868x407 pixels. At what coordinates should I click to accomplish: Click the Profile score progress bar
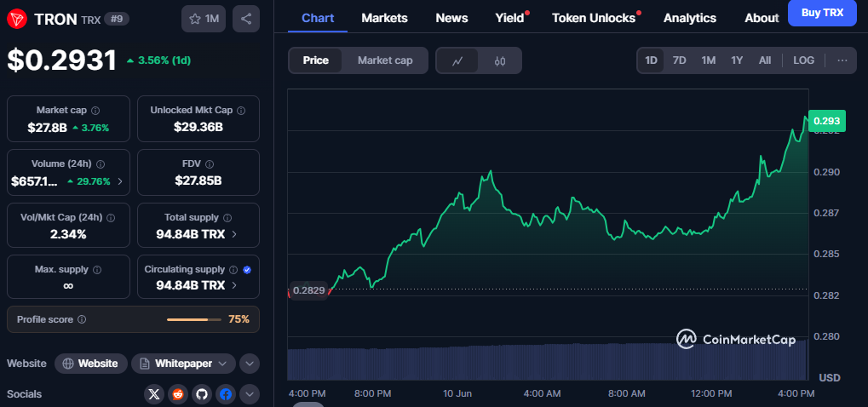pyautogui.click(x=194, y=319)
